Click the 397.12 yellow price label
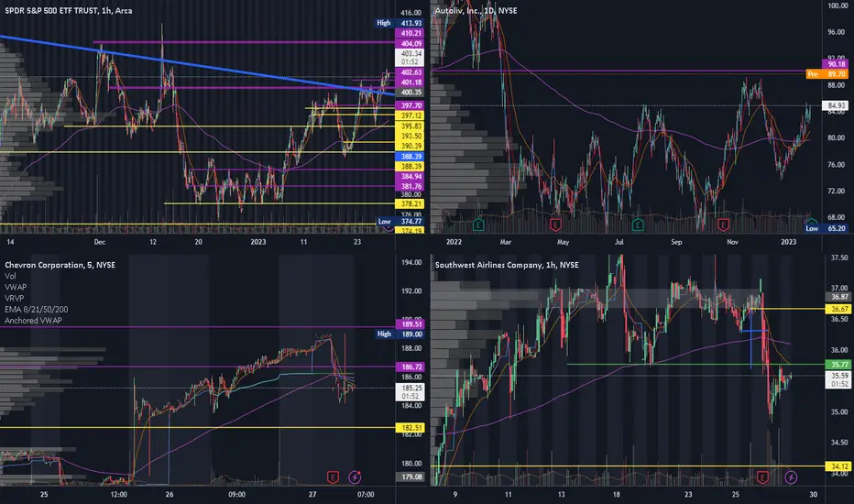 (411, 115)
